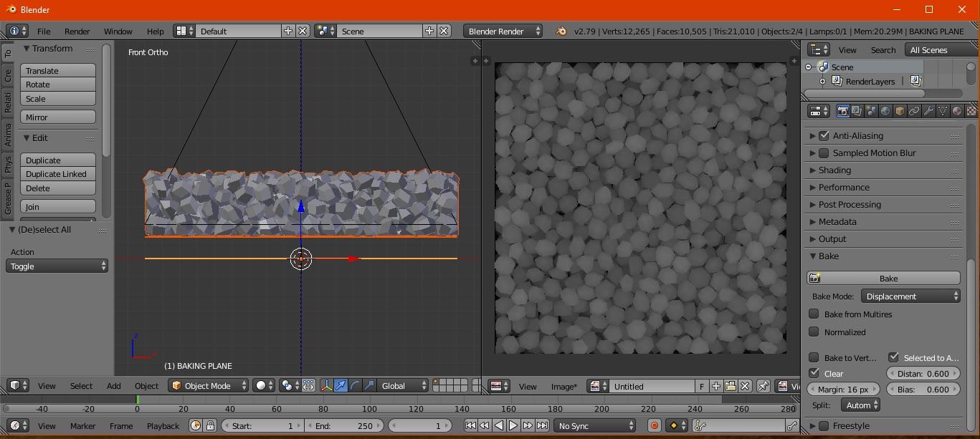Click the End frame value field
This screenshot has width=980, height=439.
344,425
